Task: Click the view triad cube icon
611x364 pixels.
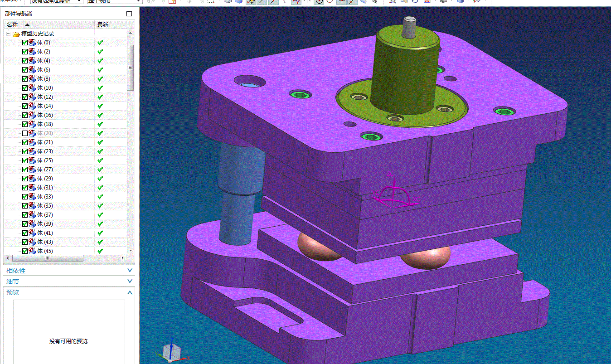Action: (x=171, y=351)
